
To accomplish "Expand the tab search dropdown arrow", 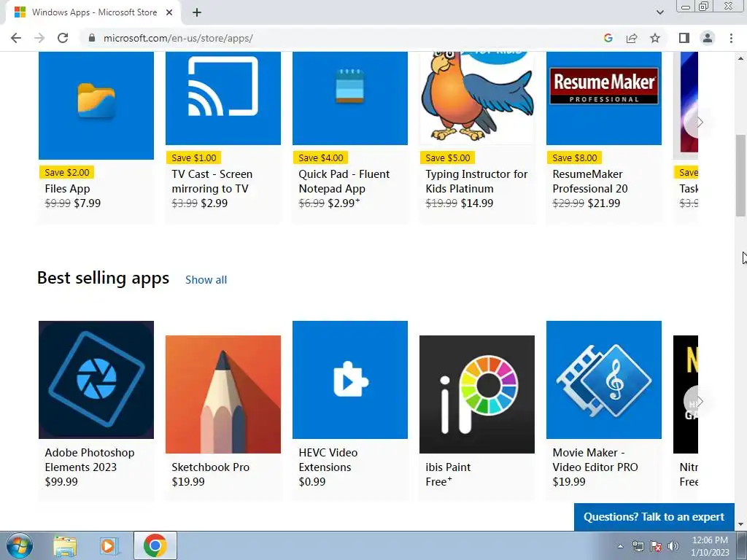I will pyautogui.click(x=659, y=12).
